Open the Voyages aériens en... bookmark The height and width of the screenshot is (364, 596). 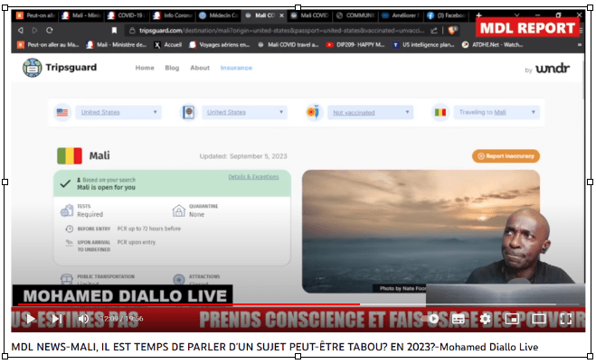pyautogui.click(x=220, y=45)
